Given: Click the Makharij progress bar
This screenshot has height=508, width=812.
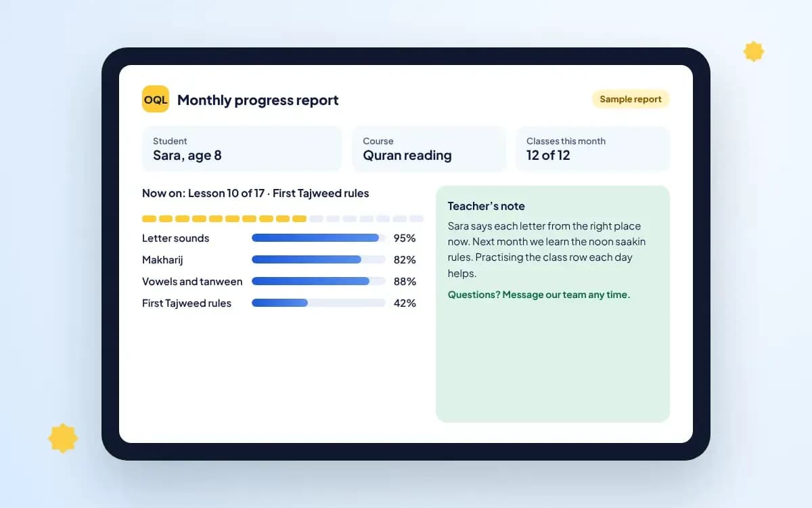Looking at the screenshot, I should tap(319, 259).
